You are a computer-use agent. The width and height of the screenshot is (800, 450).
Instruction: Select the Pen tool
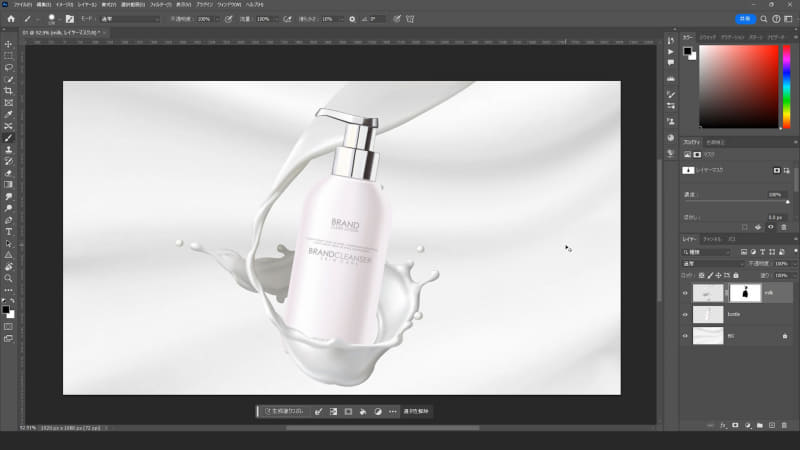coord(9,220)
